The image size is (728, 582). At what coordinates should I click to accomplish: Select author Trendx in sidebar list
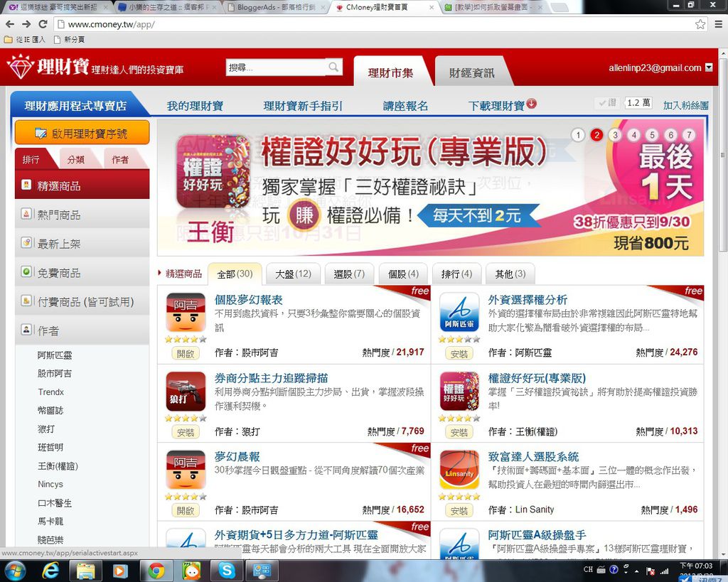pyautogui.click(x=51, y=392)
